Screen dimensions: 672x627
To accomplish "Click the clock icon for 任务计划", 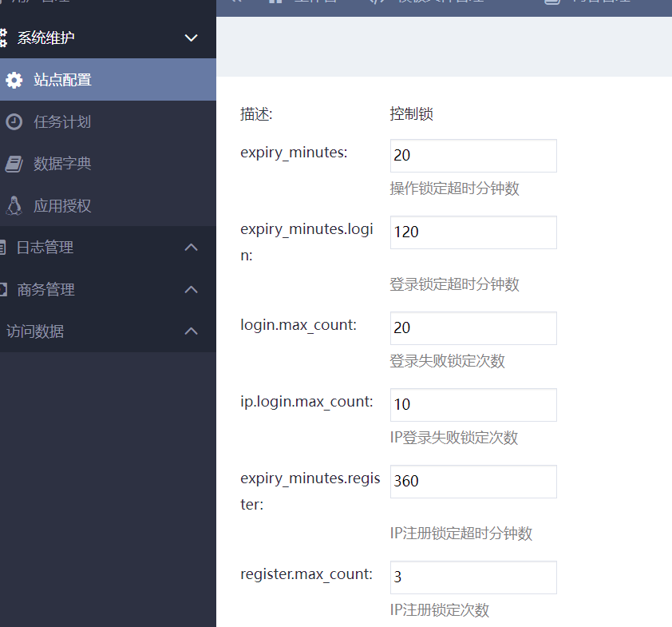I will pos(14,122).
